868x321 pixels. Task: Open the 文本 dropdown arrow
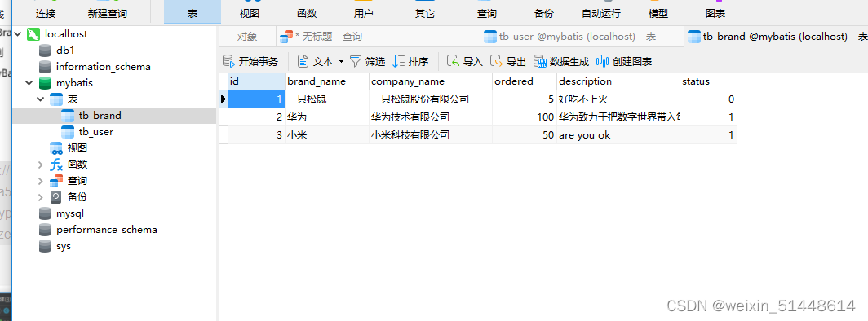(x=341, y=61)
